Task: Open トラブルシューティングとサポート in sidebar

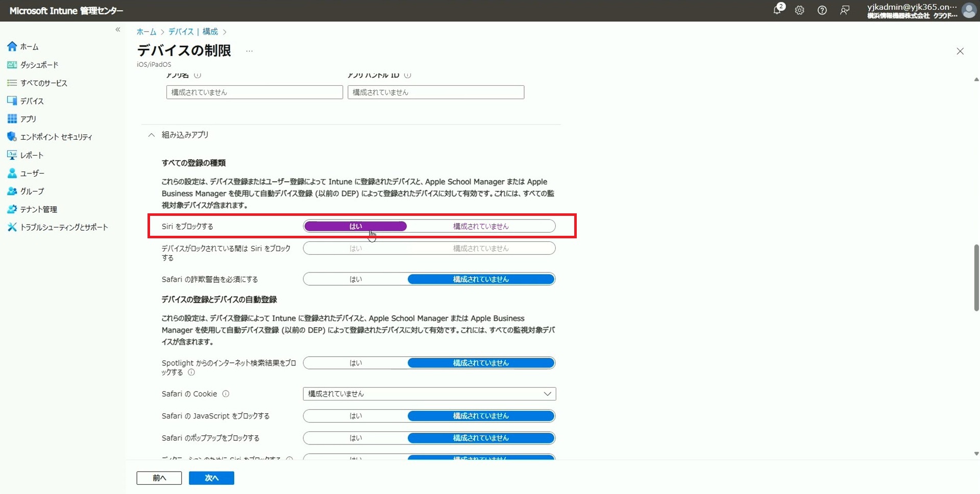Action: 64,227
